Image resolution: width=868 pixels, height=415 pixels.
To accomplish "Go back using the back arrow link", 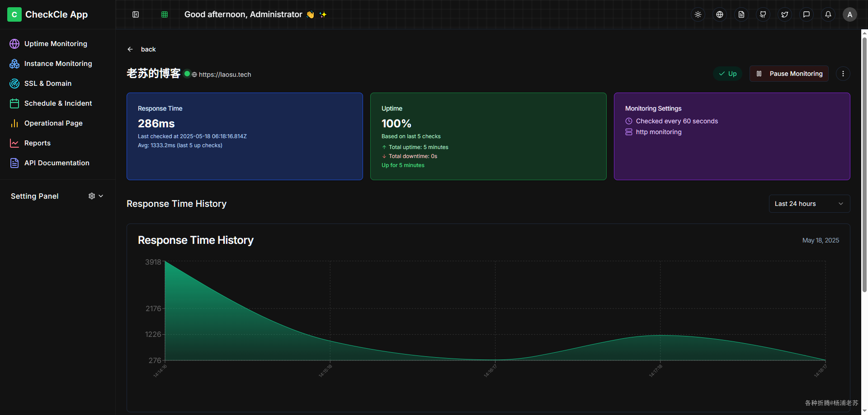I will [x=142, y=49].
